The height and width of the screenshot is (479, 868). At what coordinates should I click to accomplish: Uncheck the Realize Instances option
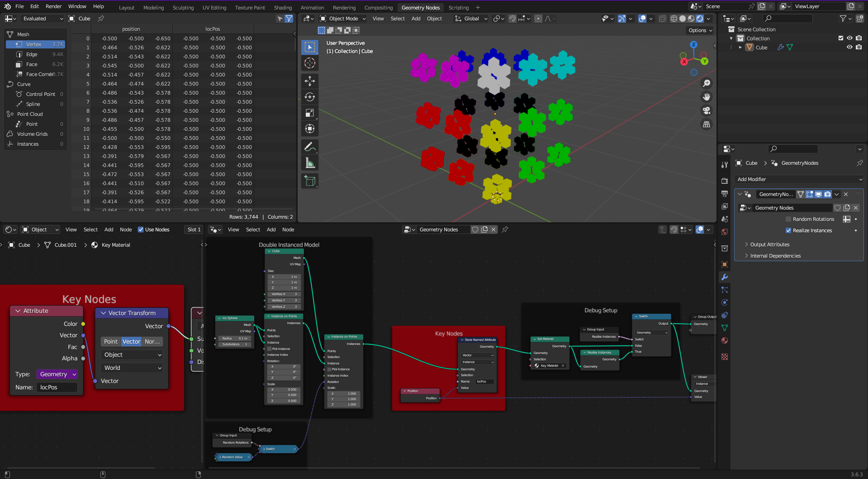click(788, 230)
